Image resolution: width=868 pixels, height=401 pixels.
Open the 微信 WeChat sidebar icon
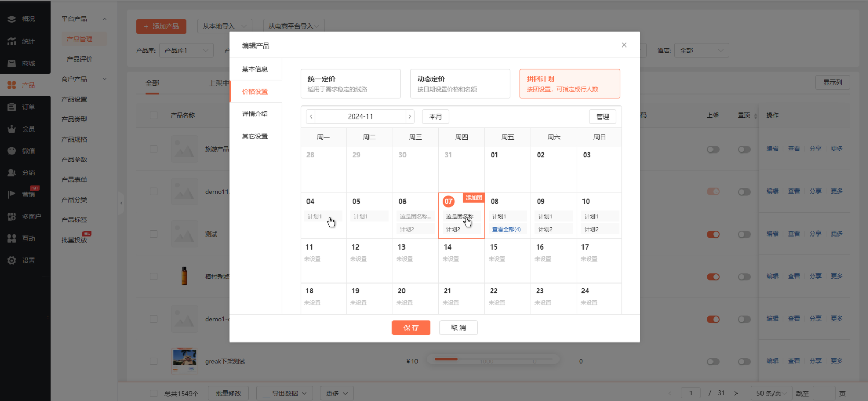pos(11,151)
